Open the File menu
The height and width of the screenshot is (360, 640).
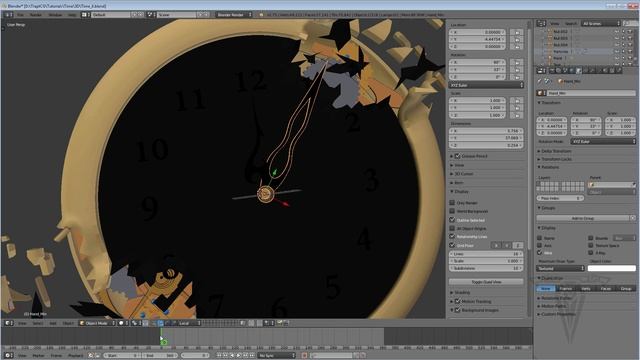[20, 15]
